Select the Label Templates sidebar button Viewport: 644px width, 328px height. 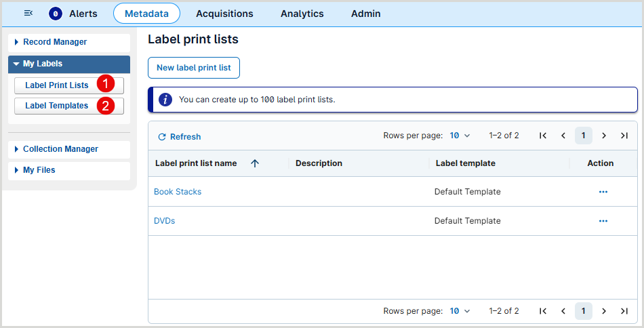(57, 106)
